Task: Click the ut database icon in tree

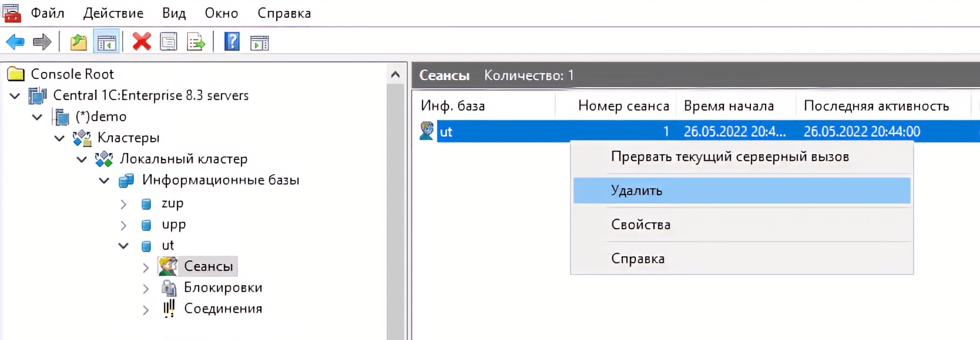Action: (146, 246)
